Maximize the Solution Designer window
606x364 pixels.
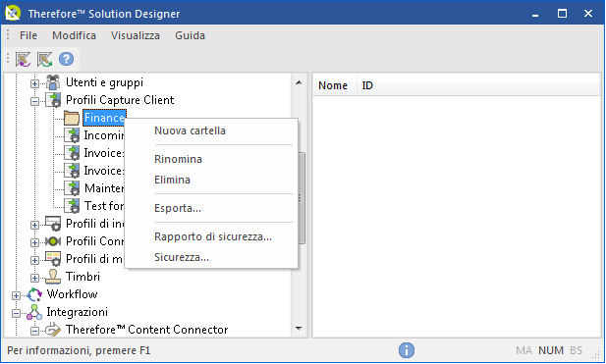tap(562, 14)
